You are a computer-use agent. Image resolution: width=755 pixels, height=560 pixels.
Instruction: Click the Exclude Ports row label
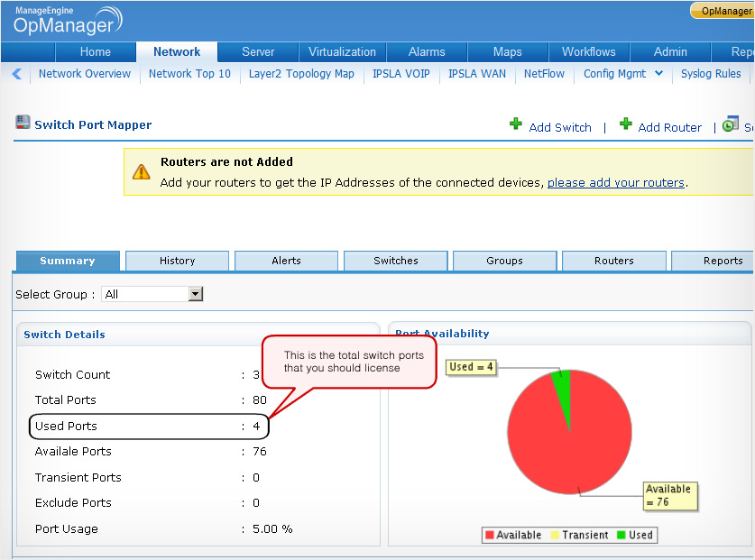pos(73,502)
